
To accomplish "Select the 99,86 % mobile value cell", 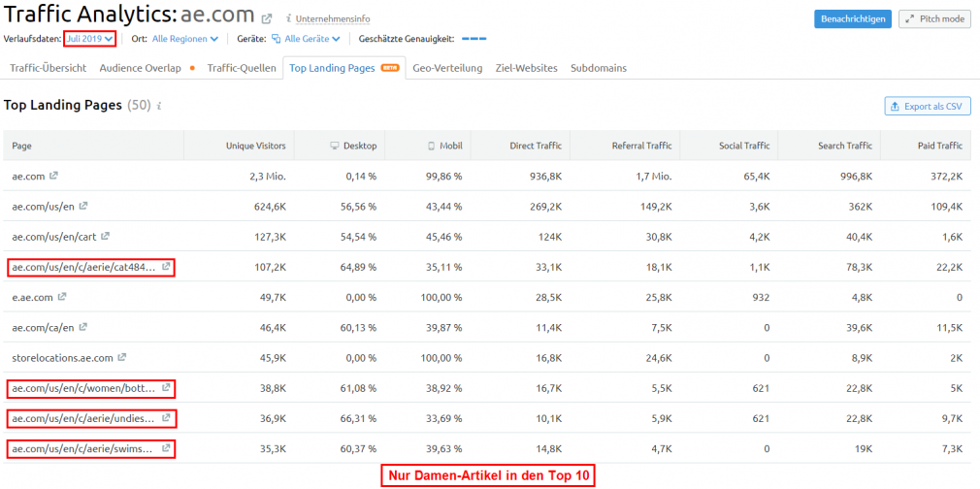I will (x=441, y=177).
